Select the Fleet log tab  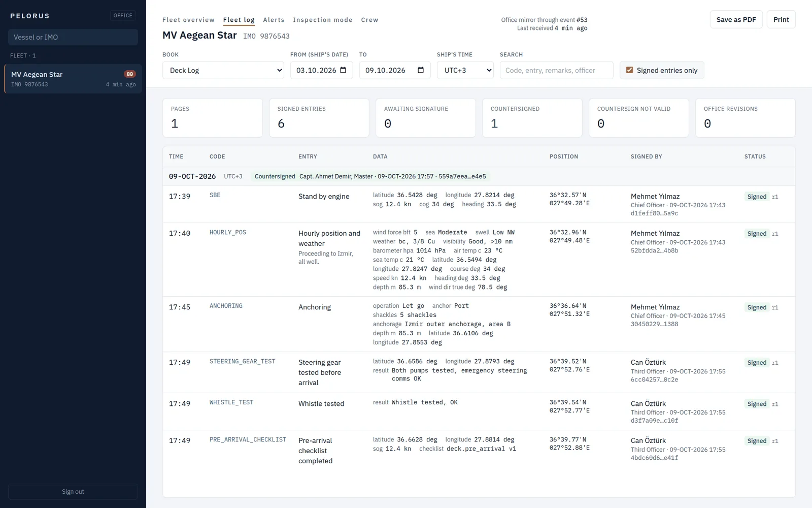click(x=239, y=20)
